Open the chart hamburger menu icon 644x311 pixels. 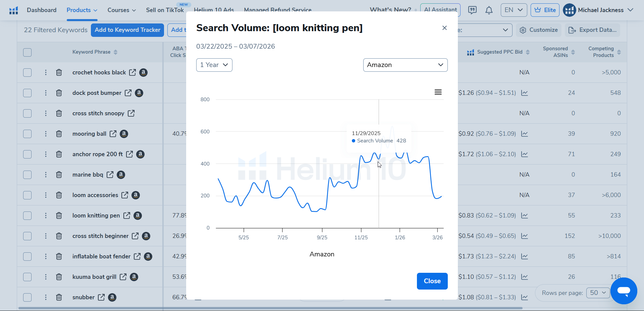point(438,92)
